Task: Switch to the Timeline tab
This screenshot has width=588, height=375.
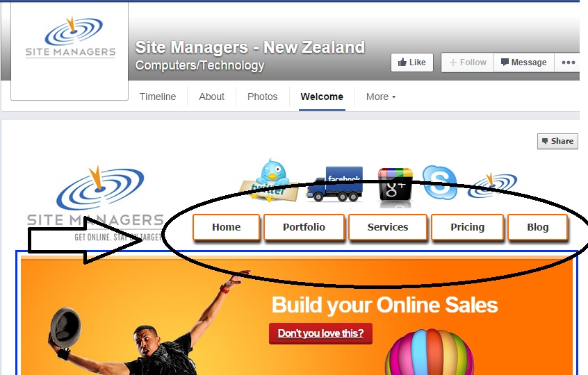Action: 158,97
